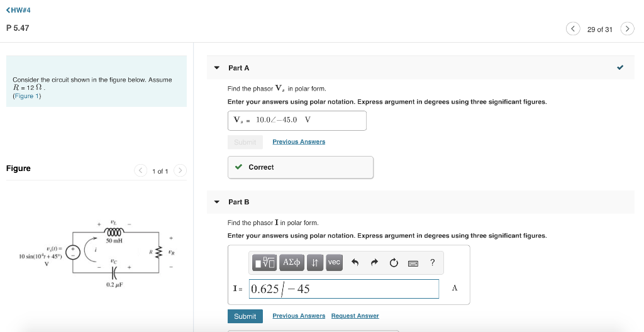Collapse the Part B section
Viewport: 644px width, 332px height.
point(217,202)
